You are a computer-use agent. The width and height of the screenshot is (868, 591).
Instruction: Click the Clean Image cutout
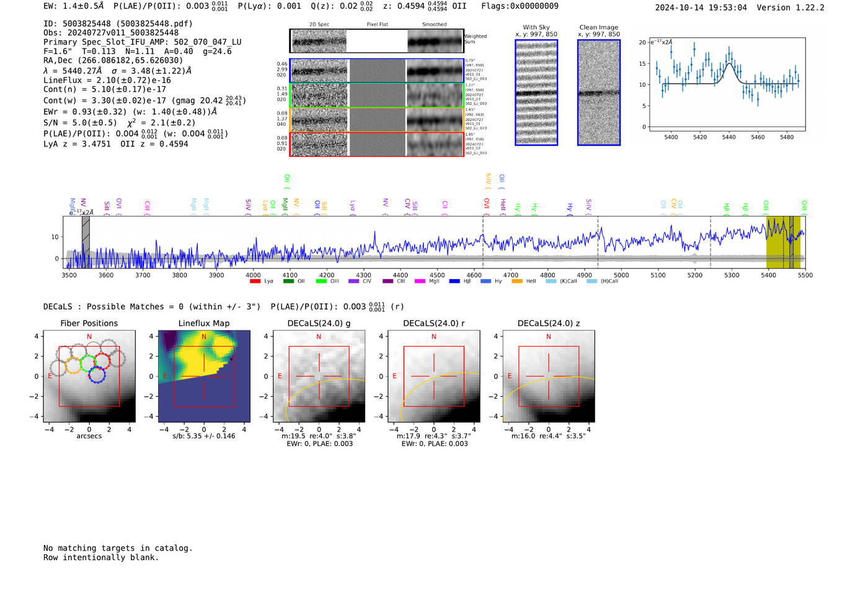coord(599,92)
